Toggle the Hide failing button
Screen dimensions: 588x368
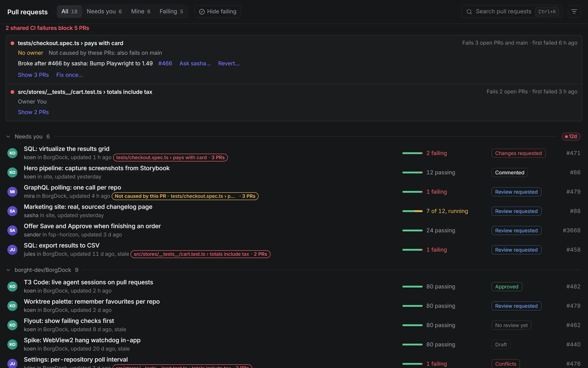tap(218, 11)
